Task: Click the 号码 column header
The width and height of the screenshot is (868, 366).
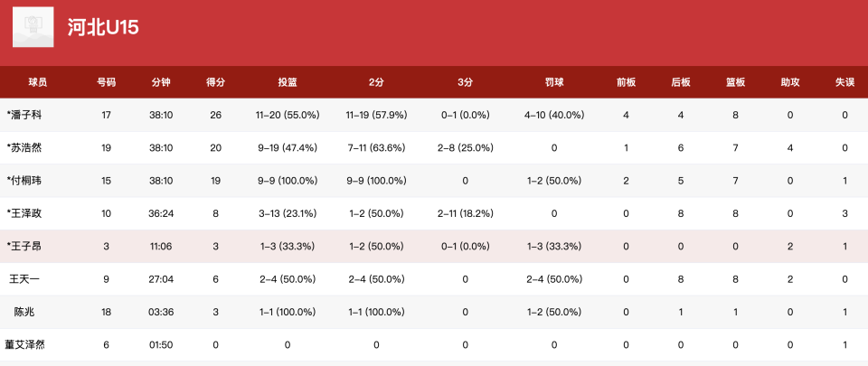Action: [106, 82]
